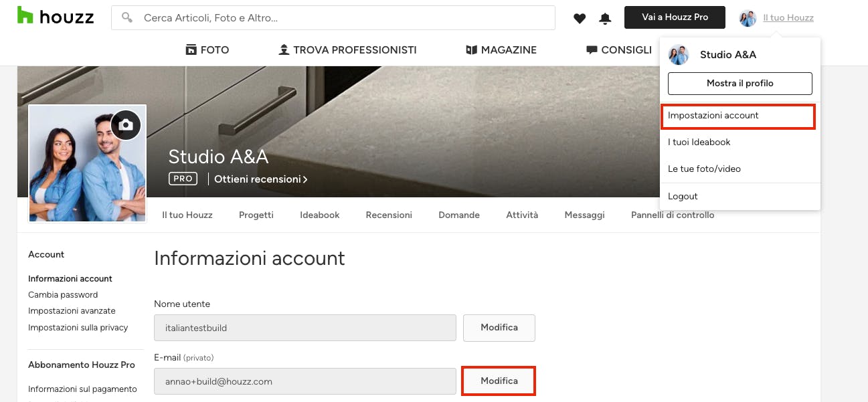This screenshot has width=868, height=402.
Task: Click Modifica next to the E-mail field
Action: click(x=499, y=381)
